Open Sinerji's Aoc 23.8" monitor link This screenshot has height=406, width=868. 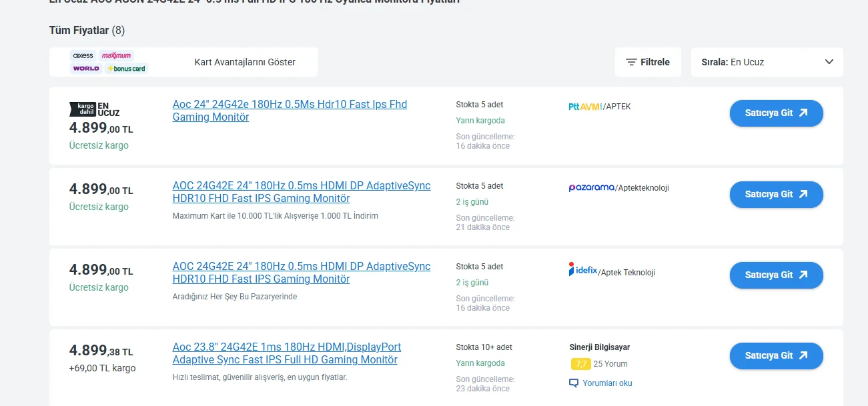click(286, 353)
